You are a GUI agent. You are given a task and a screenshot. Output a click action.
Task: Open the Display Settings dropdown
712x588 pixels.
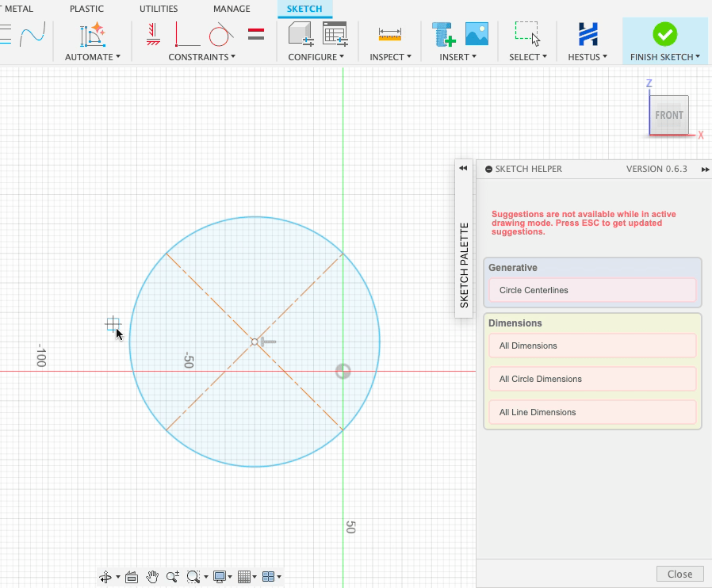coord(223,577)
